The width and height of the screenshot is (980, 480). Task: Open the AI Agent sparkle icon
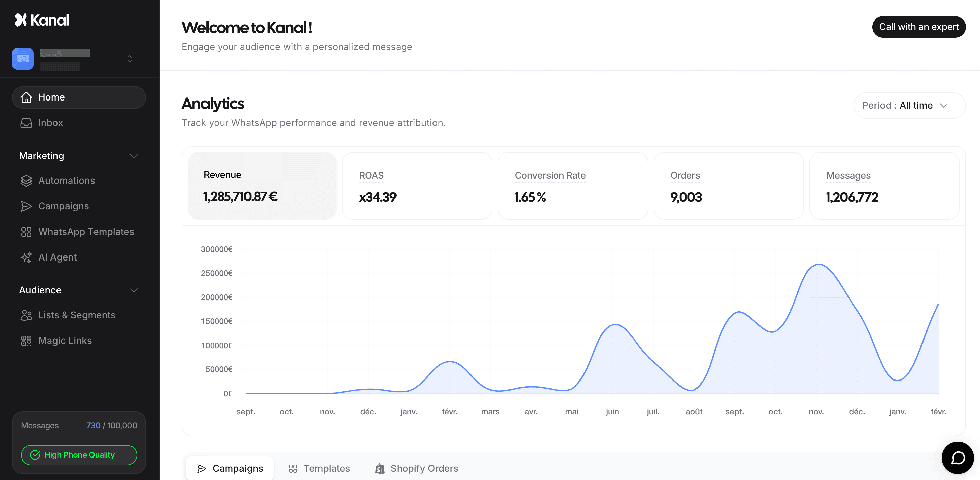26,257
